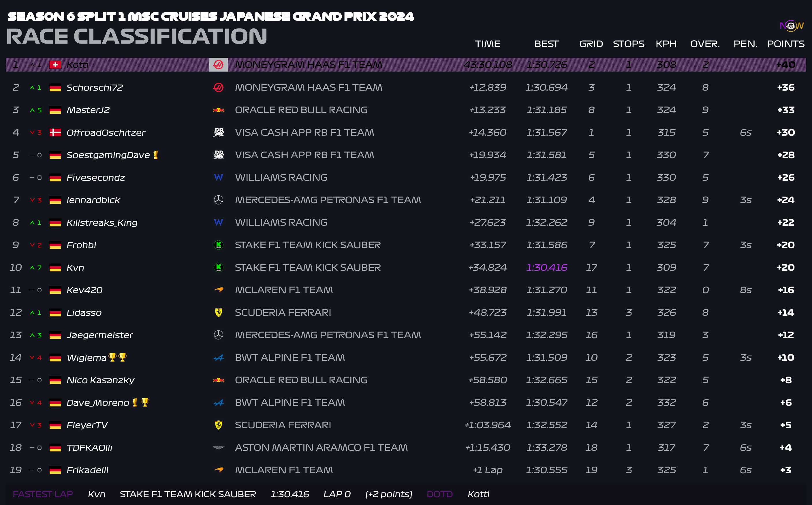Image resolution: width=812 pixels, height=505 pixels.
Task: Click driver name Schorschi72
Action: (x=95, y=87)
